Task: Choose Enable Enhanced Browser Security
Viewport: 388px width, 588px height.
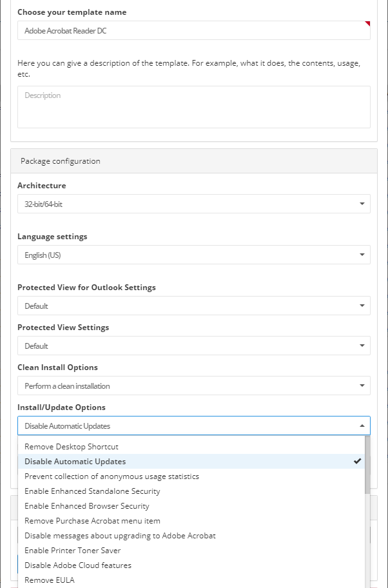Action: coord(191,506)
